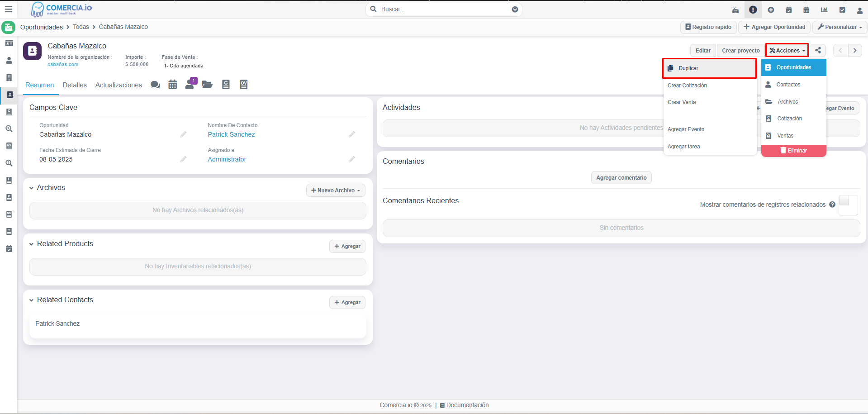Click the Agregar comentario button
Viewport: 868px width, 414px height.
click(621, 178)
